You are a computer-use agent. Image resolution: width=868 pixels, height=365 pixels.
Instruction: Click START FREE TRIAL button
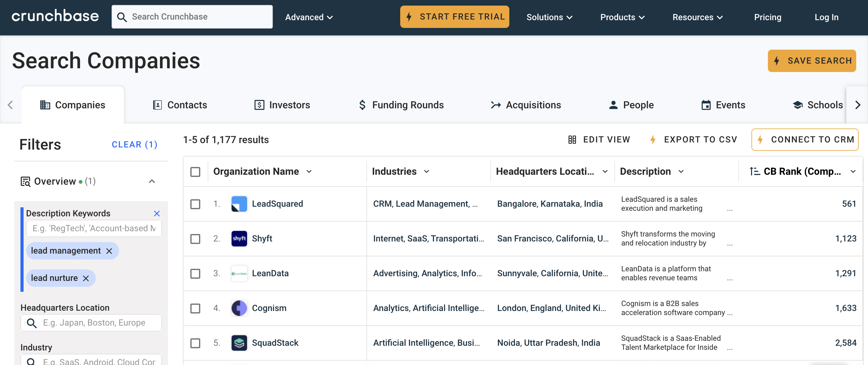coord(454,16)
